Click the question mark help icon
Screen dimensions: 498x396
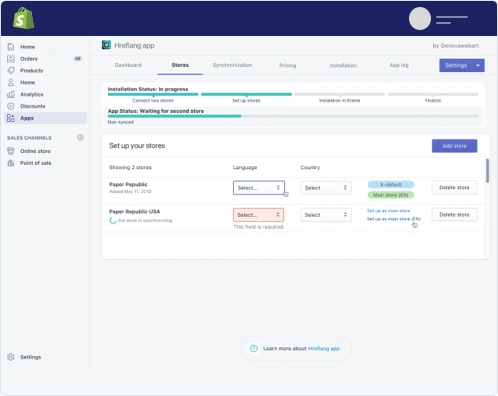point(254,348)
